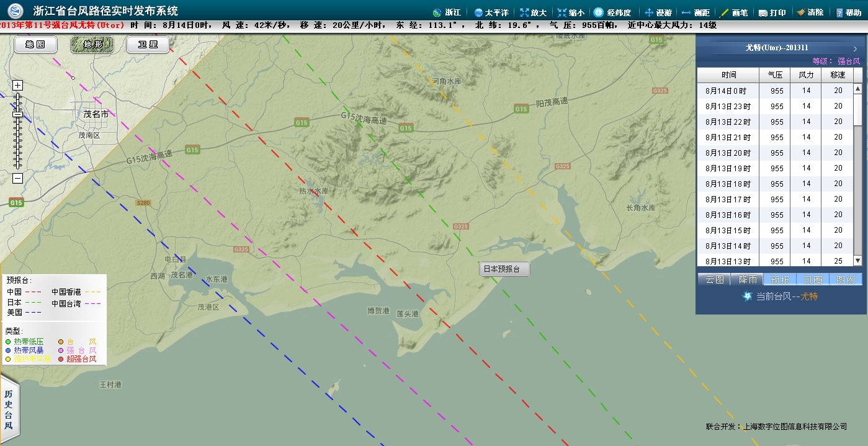Select the 测距 distance measuring tool
The image size is (868, 446).
coord(686,12)
